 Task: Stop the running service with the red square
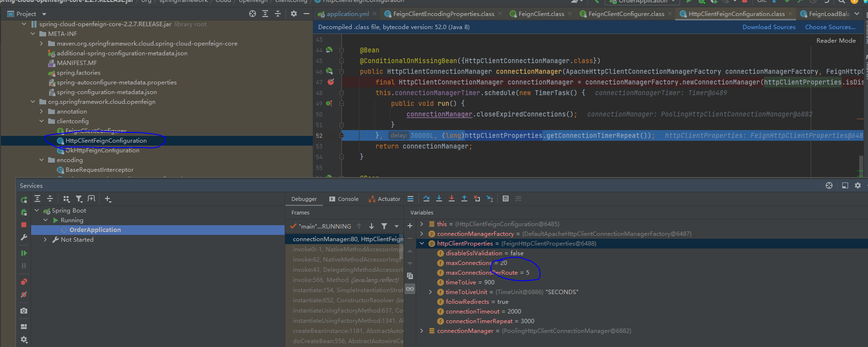point(24,225)
